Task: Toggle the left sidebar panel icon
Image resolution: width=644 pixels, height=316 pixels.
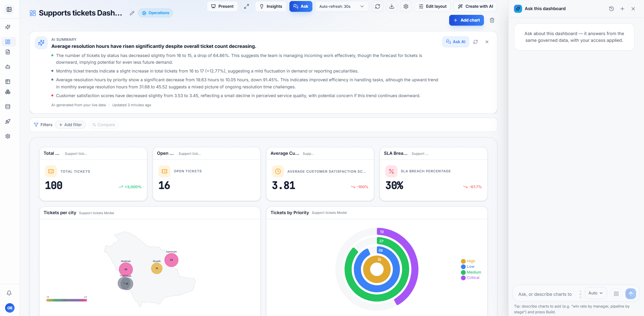Action: click(x=9, y=9)
